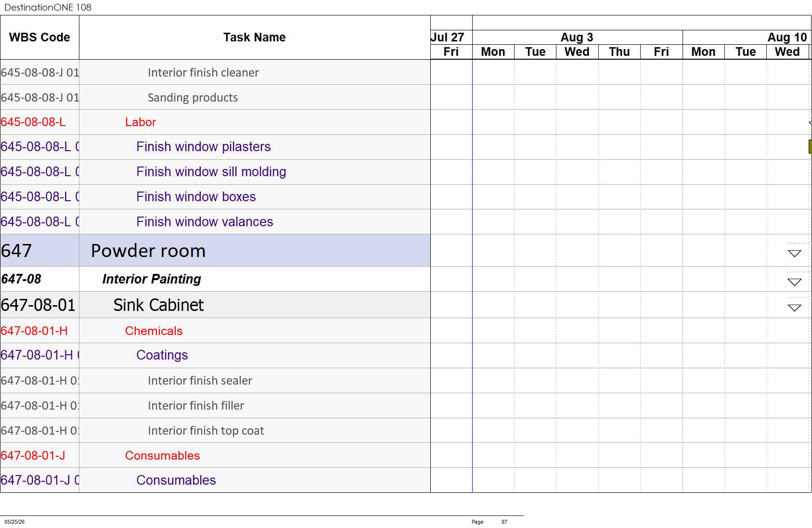The width and height of the screenshot is (812, 528).
Task: Click the summary triangle marker in Powder room row
Action: point(794,254)
